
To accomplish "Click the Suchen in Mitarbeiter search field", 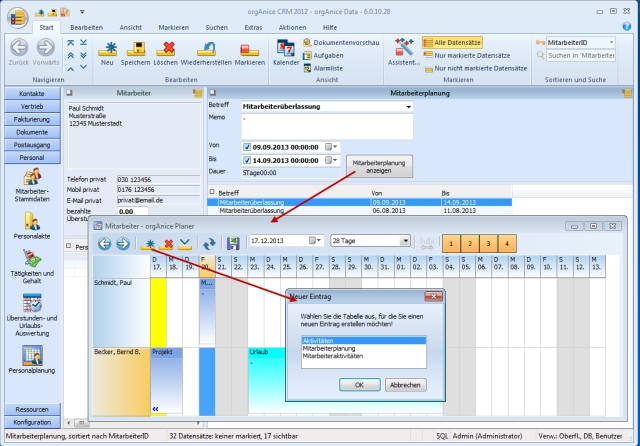I will click(x=581, y=55).
